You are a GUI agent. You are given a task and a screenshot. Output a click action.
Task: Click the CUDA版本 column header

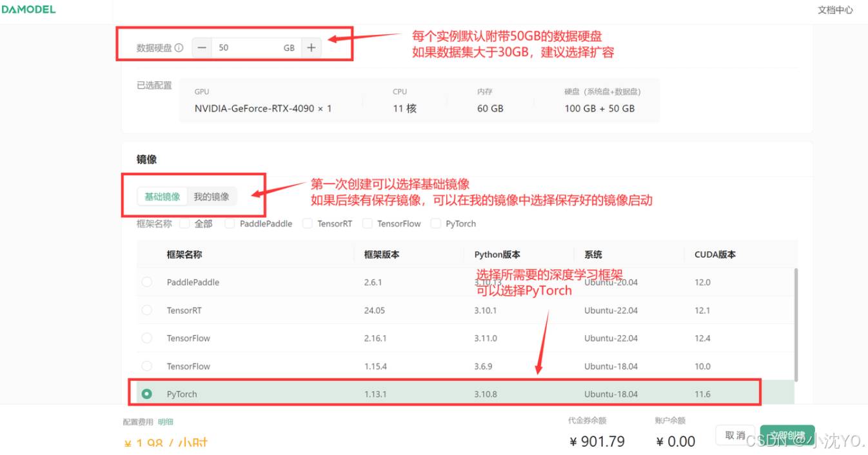pos(715,255)
